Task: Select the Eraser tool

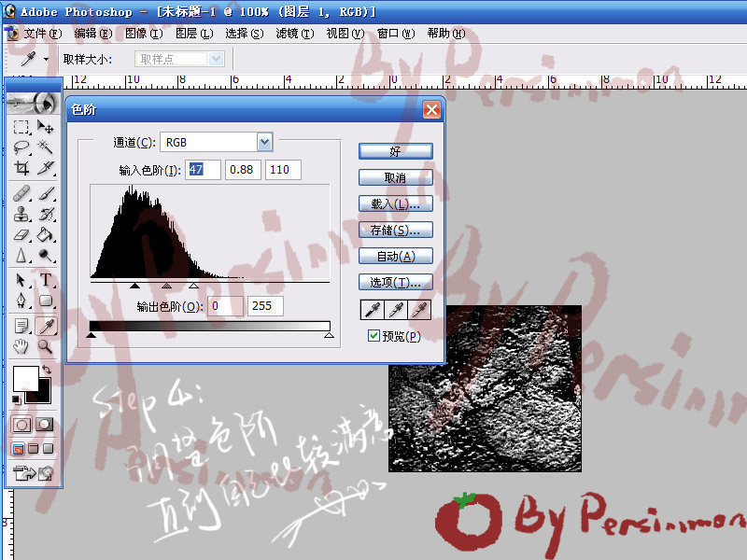Action: tap(21, 235)
